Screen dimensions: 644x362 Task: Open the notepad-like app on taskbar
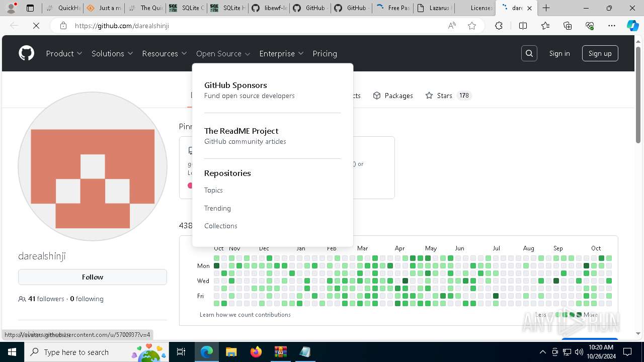click(305, 352)
